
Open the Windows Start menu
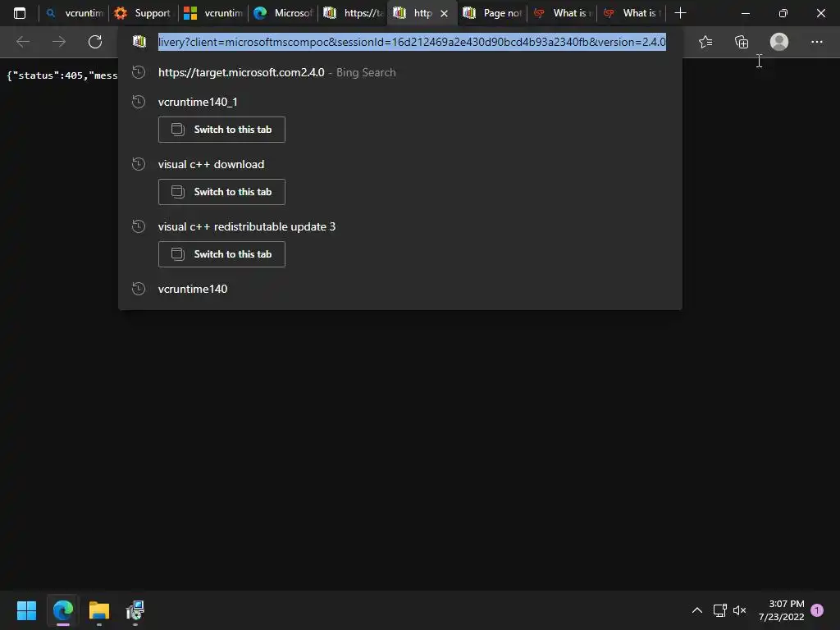tap(26, 610)
